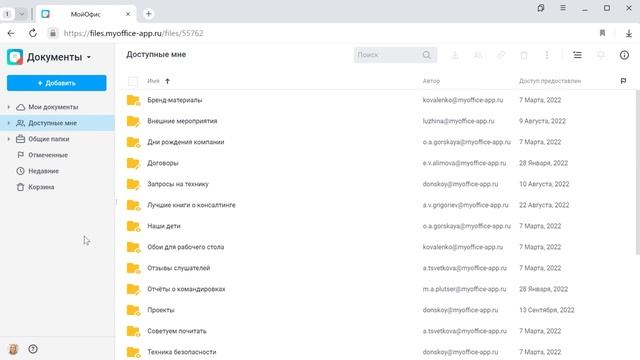
Task: Open the Договоры folder
Action: 163,163
